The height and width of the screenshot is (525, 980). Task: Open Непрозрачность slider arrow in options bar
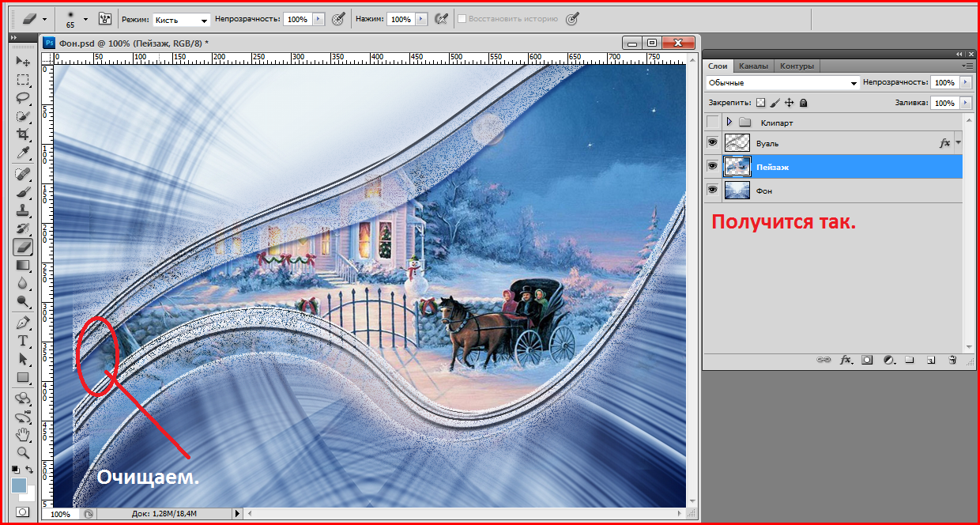coord(318,19)
